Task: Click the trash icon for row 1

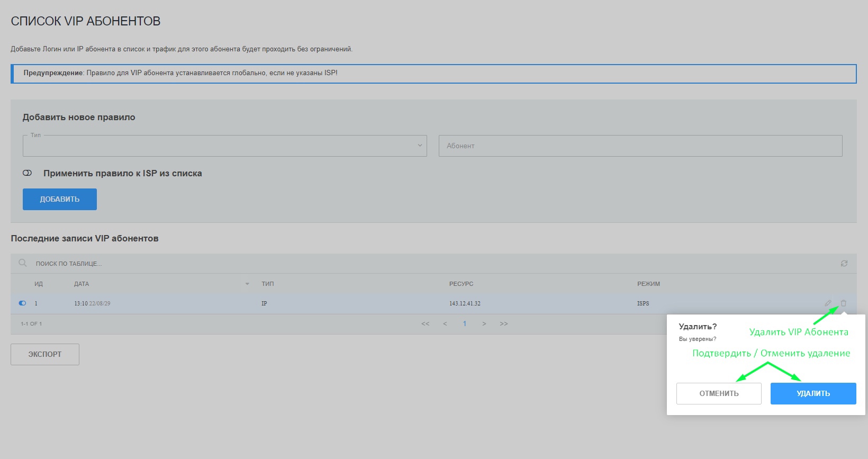Action: click(x=844, y=303)
